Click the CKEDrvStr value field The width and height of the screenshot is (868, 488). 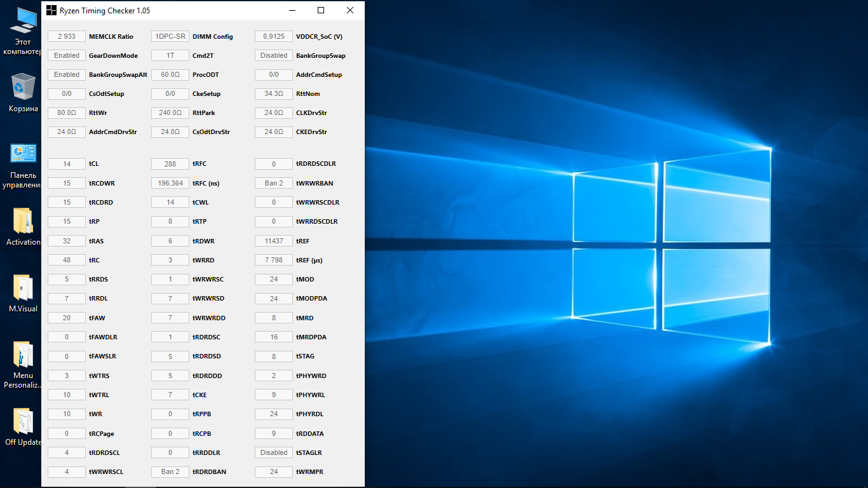[274, 132]
